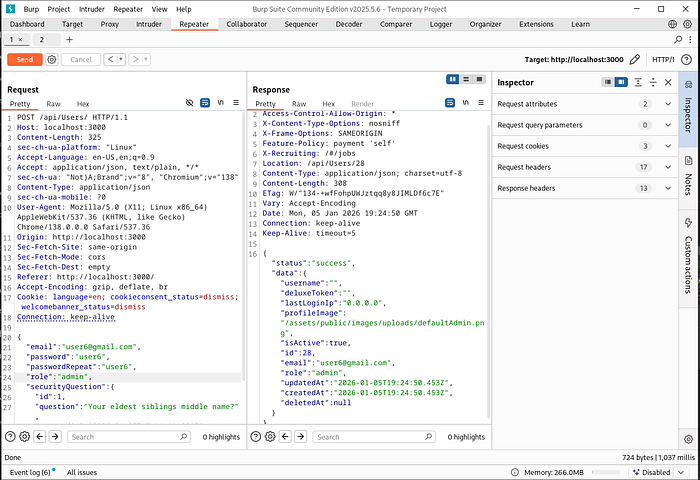Viewport: 700px width, 480px height.
Task: Collapse all Inspector sections icon
Action: 653,82
